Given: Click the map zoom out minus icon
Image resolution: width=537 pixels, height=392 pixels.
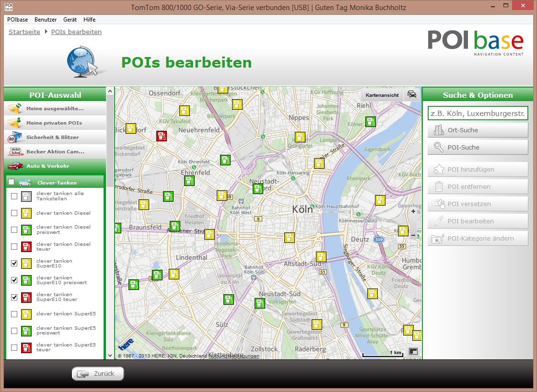Looking at the screenshot, I should pos(413,235).
